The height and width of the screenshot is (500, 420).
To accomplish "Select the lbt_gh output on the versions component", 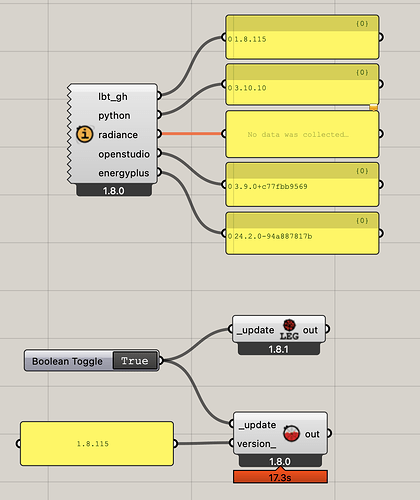I will (x=113, y=97).
